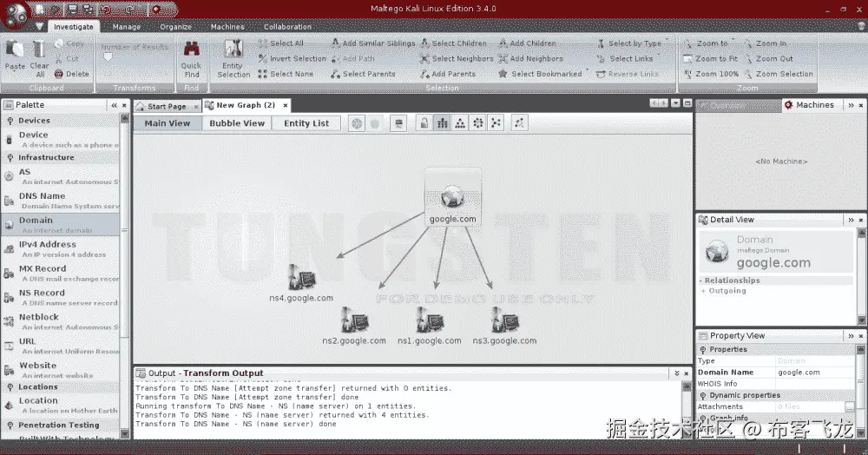
Task: Click the Entity Selection tool
Action: [233, 59]
